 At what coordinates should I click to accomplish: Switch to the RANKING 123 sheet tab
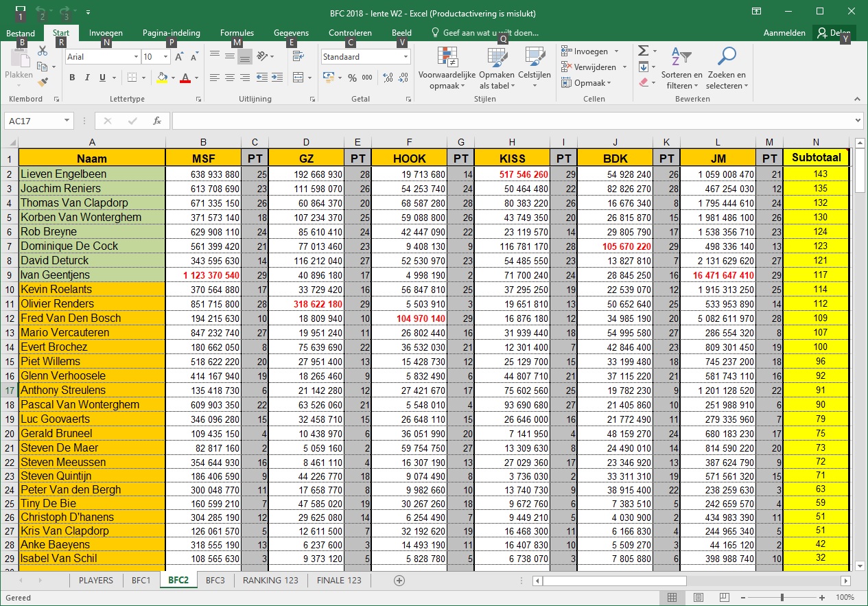tap(270, 580)
